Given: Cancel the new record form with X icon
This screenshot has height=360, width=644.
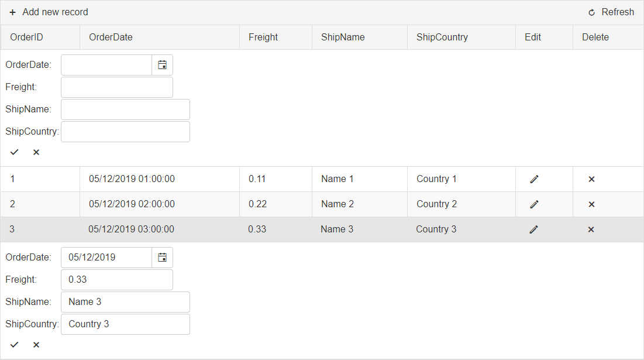Looking at the screenshot, I should pos(36,152).
